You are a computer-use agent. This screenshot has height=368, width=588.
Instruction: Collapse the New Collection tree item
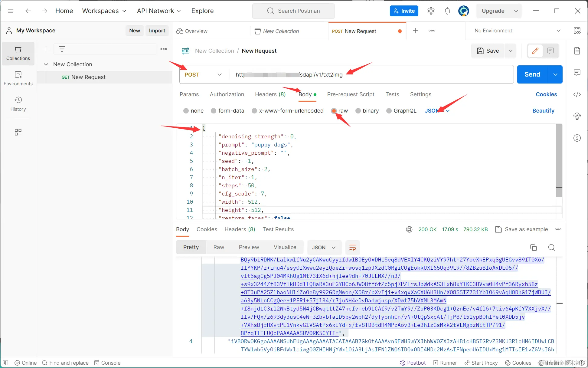(46, 64)
